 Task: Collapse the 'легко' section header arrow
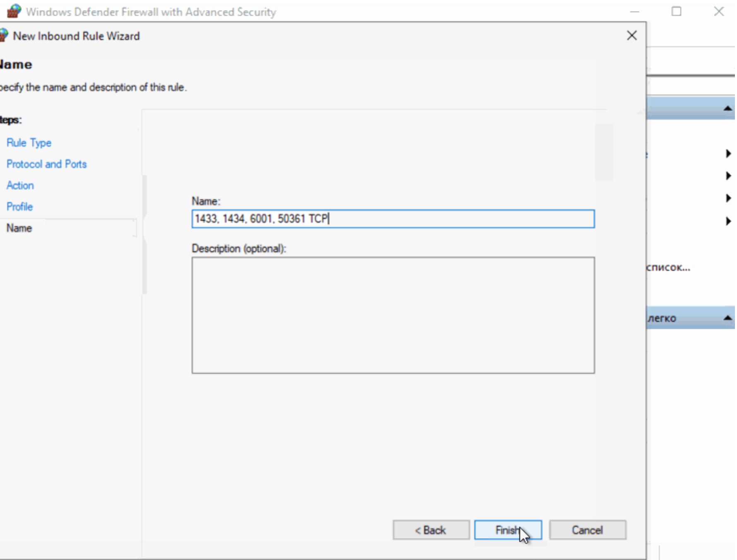(727, 318)
